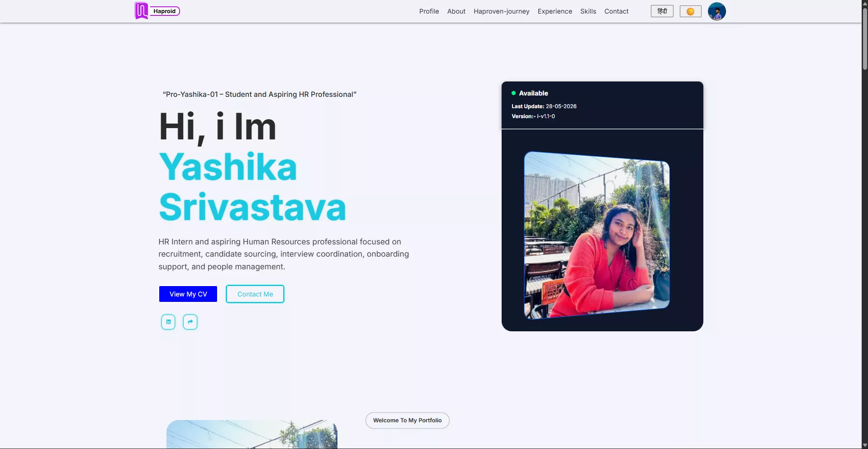Toggle the sun light/dark theme button

[690, 11]
